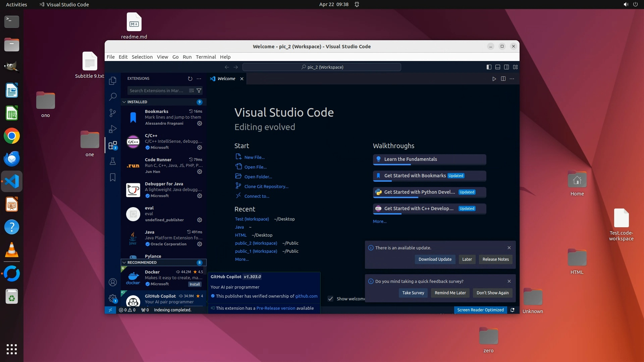Click Clone Git Repository link
The image size is (644, 362).
(266, 186)
